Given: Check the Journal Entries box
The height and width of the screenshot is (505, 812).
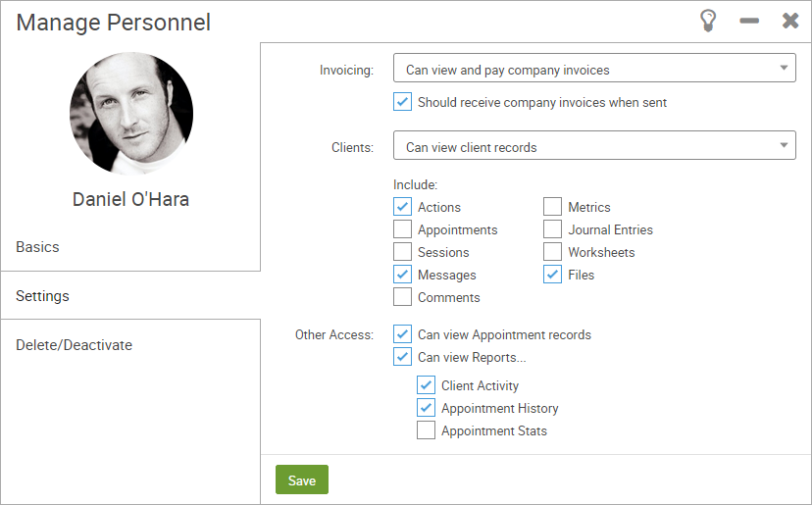Looking at the screenshot, I should [552, 228].
